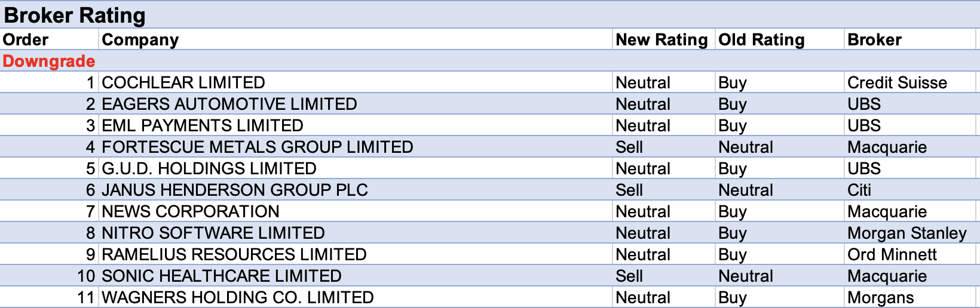Click the Citi broker cell

pyautogui.click(x=859, y=190)
